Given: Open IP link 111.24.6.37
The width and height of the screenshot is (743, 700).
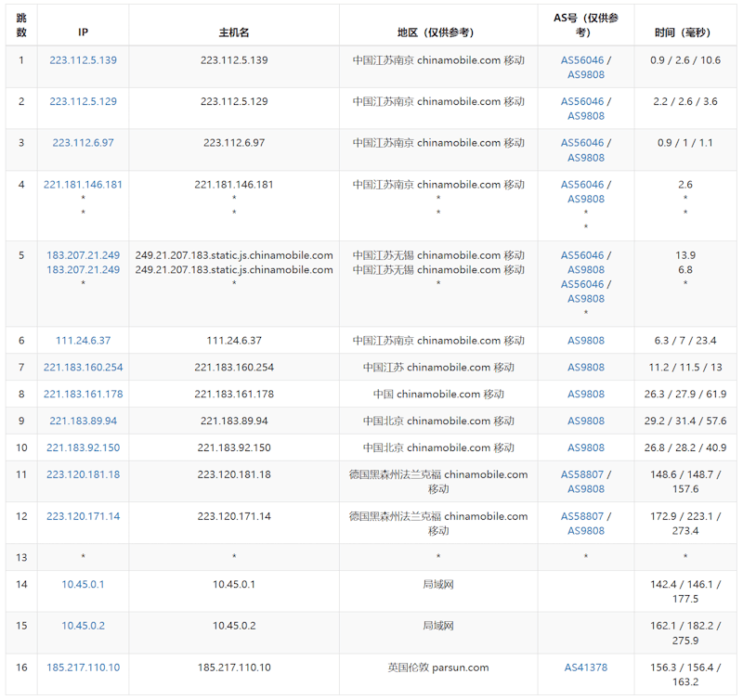Looking at the screenshot, I should pyautogui.click(x=83, y=341).
